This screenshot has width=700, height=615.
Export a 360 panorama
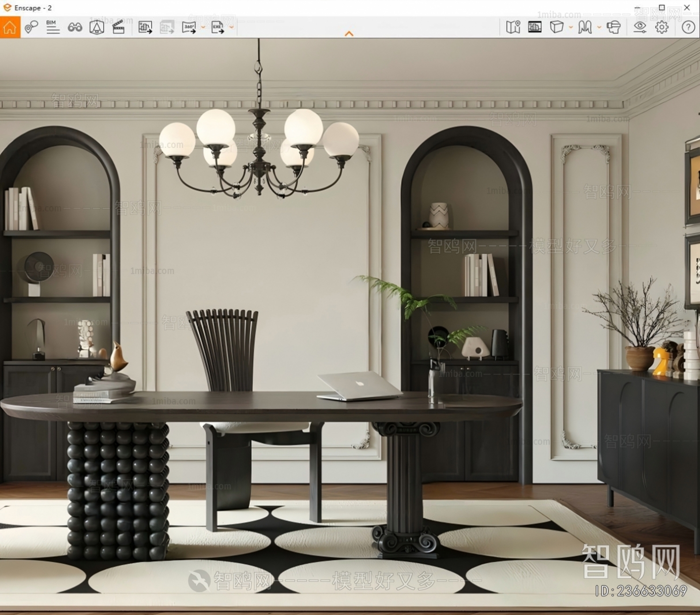[x=189, y=27]
